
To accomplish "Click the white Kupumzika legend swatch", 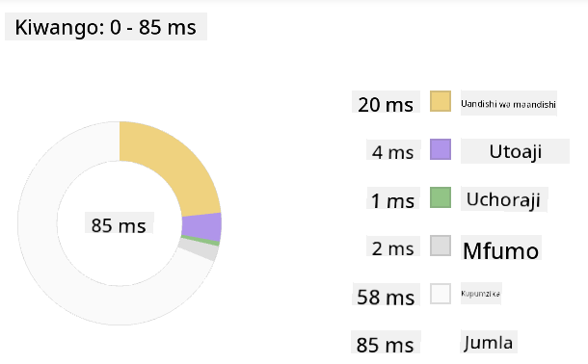I will (x=441, y=294).
